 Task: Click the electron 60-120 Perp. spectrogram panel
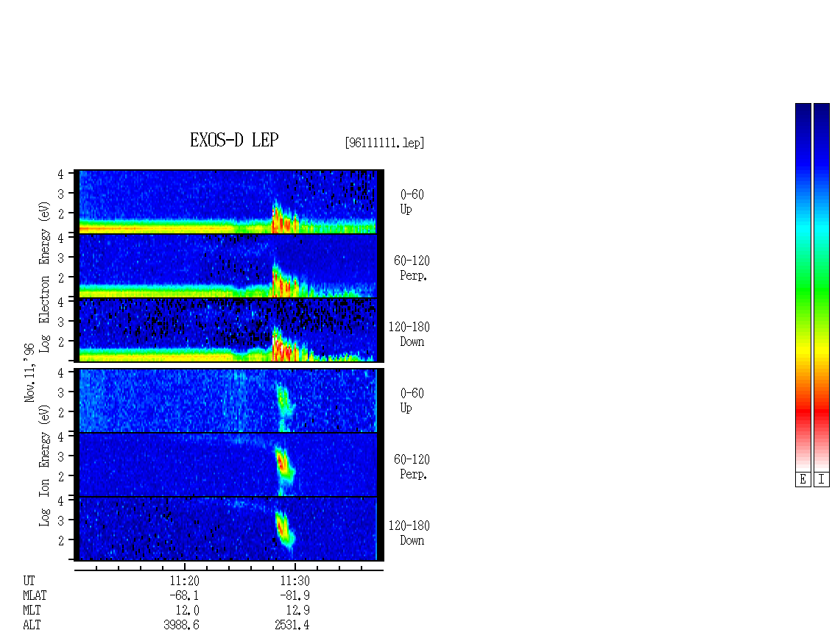click(228, 266)
